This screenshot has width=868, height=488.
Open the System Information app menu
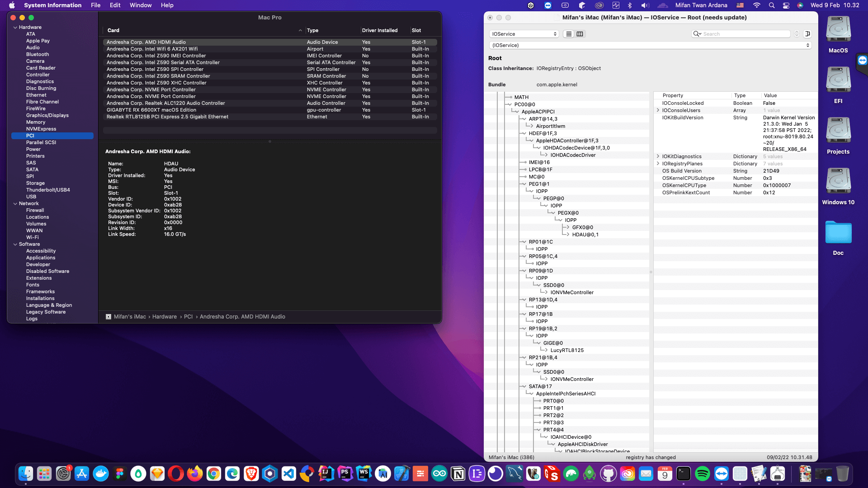(53, 5)
